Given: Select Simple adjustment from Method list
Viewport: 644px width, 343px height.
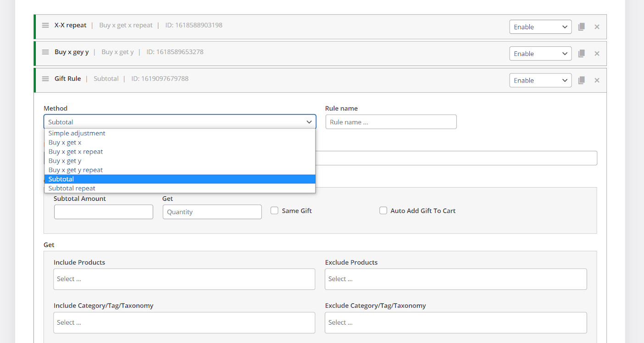Looking at the screenshot, I should pyautogui.click(x=77, y=133).
